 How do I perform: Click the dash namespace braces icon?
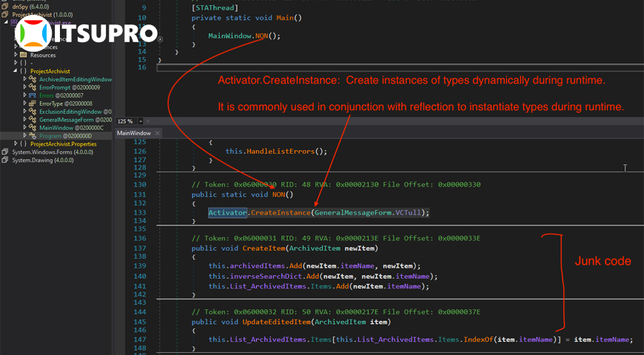point(23,63)
